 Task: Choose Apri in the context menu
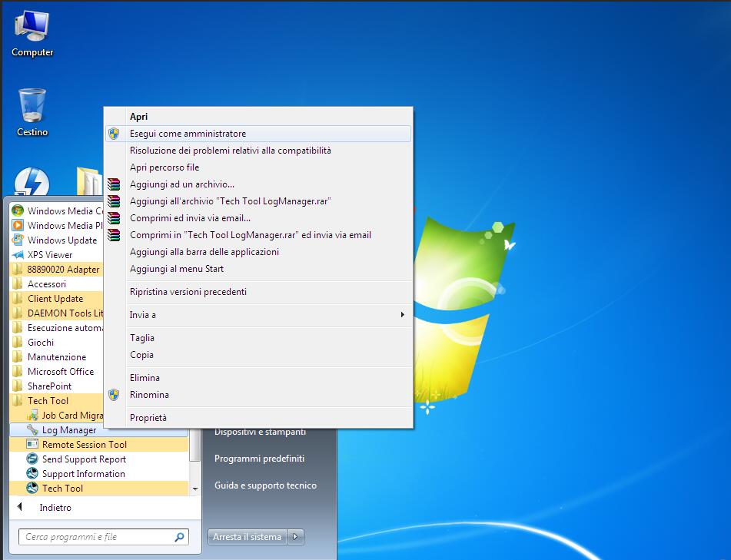tap(258, 117)
